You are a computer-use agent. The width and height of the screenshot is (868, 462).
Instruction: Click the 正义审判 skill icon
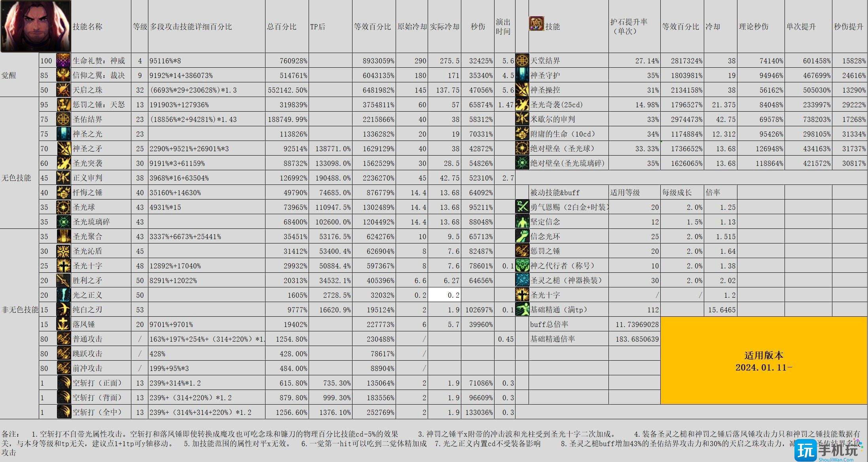[x=63, y=178]
